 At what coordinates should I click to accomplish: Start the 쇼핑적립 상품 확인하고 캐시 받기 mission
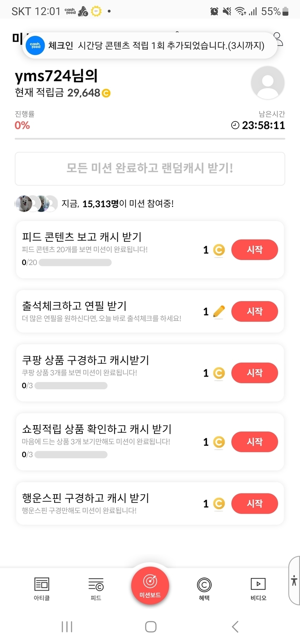254,442
